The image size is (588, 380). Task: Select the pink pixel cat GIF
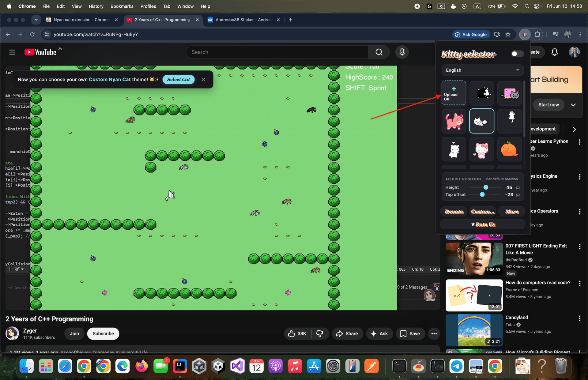tap(454, 121)
